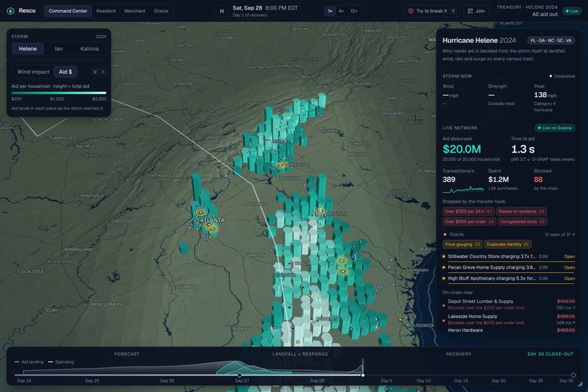588x392 pixels.
Task: Click the $1.2M spent value
Action: [498, 180]
